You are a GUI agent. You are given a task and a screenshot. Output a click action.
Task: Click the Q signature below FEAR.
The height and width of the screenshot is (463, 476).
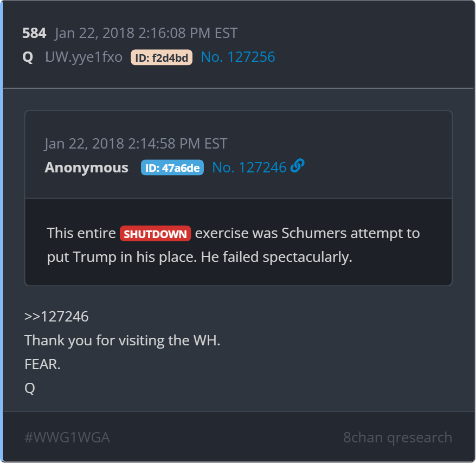(30, 388)
